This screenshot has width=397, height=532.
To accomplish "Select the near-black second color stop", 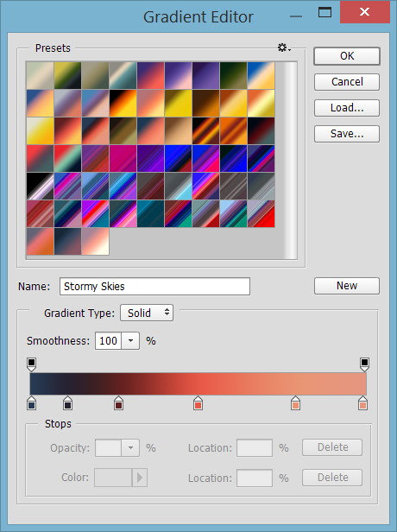I will [x=68, y=402].
